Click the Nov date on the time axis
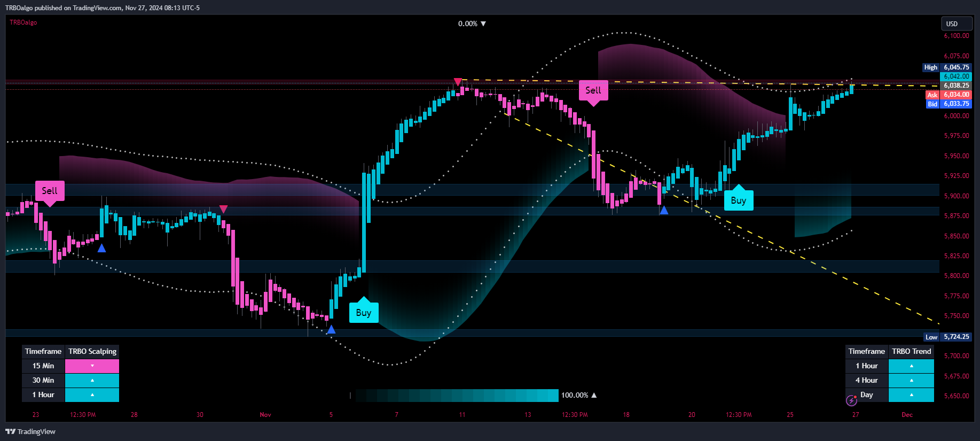The height and width of the screenshot is (441, 980). tap(265, 415)
